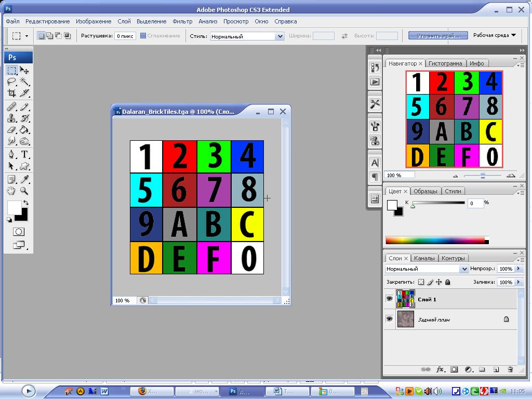Screen dimensions: 532x399
Task: Select the Blur tool
Action: coord(12,140)
